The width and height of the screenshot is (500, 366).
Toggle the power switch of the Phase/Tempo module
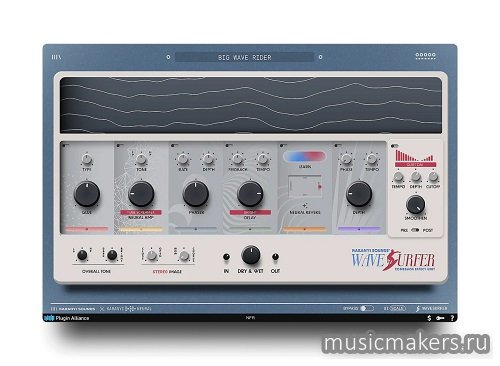(338, 145)
